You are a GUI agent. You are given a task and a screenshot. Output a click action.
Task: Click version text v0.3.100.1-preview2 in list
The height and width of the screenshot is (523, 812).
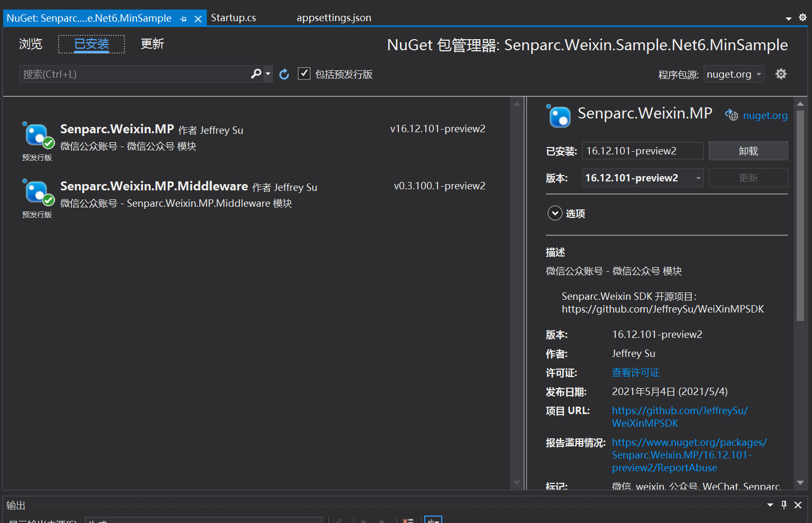coord(440,186)
